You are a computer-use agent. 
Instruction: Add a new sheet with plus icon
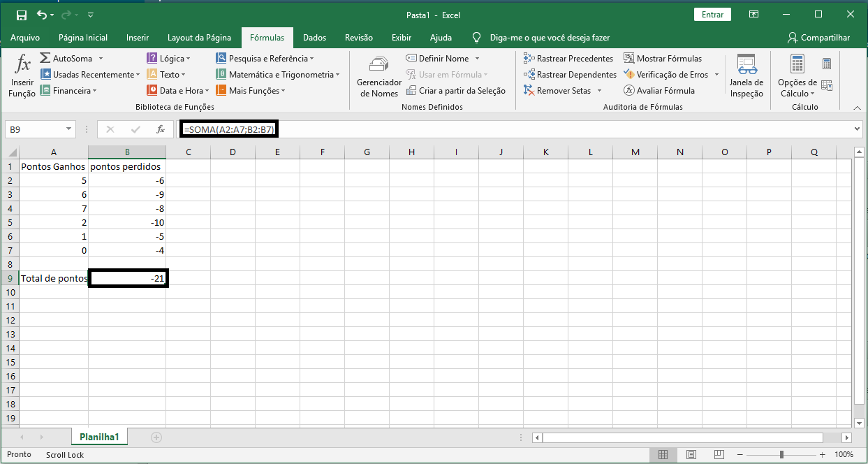tap(156, 437)
